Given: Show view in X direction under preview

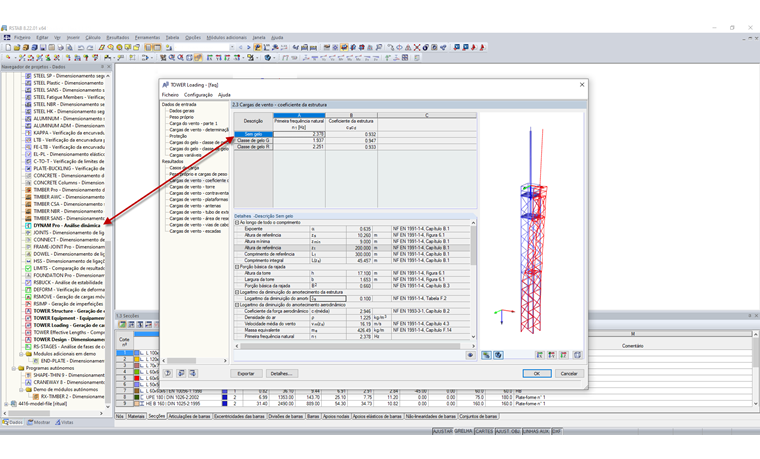Looking at the screenshot, I should pos(539,355).
